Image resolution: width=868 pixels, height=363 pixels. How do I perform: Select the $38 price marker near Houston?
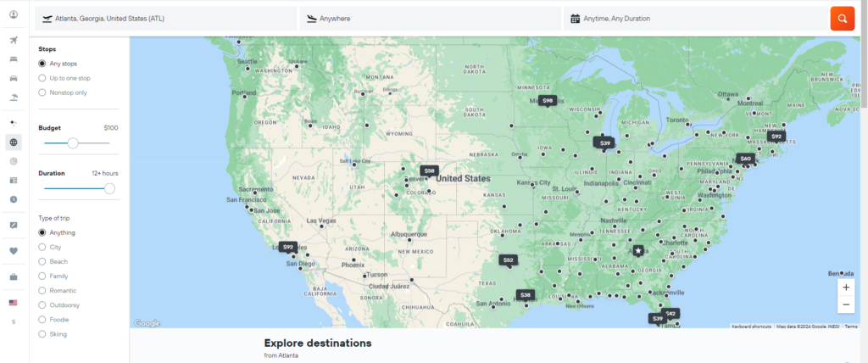526,295
